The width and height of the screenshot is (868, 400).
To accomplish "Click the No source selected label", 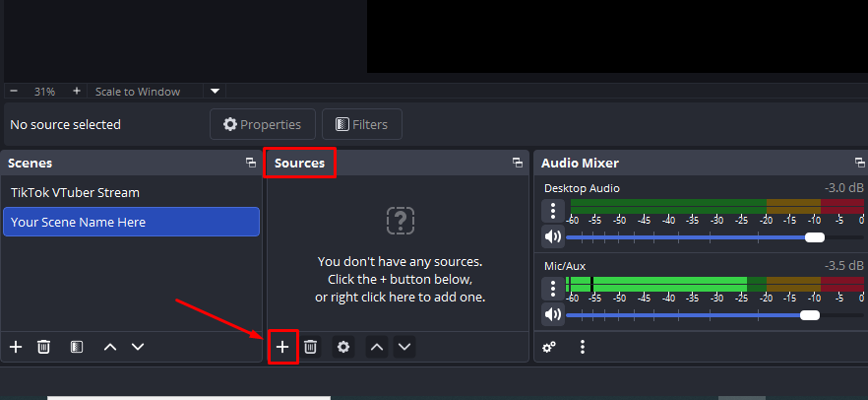I will 65,125.
